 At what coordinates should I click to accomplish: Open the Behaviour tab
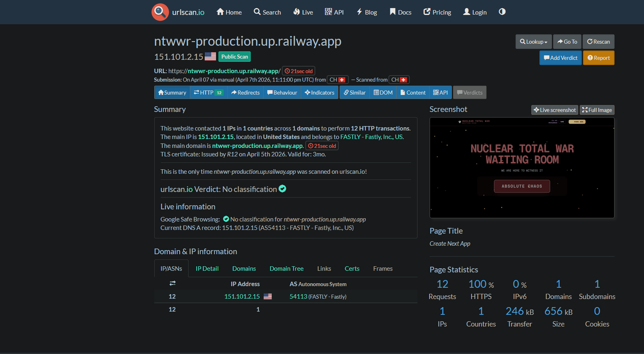pos(282,93)
